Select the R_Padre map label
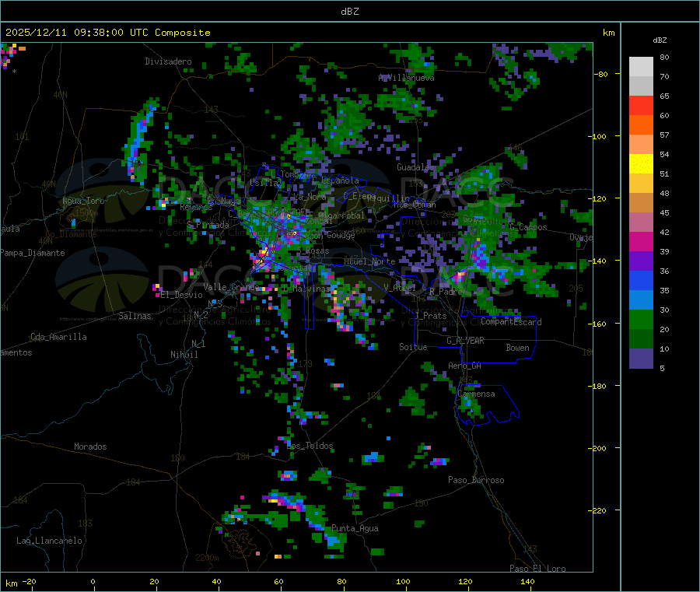 (446, 292)
